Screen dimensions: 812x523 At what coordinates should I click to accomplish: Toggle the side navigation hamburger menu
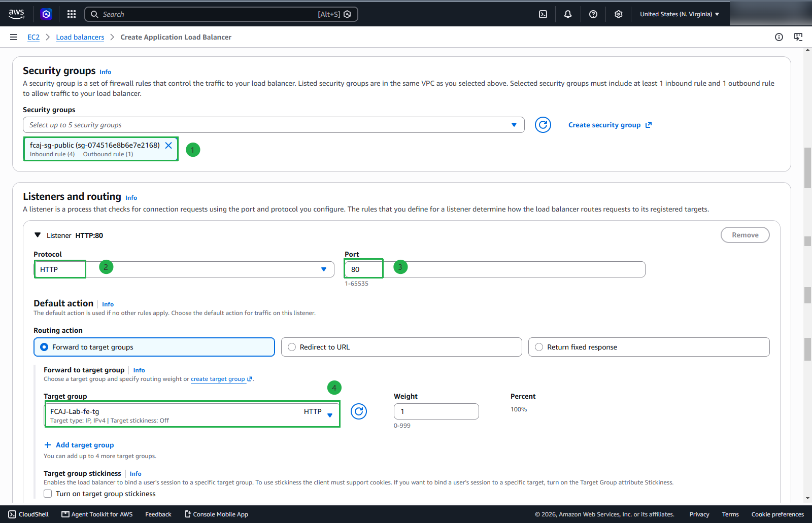pyautogui.click(x=14, y=37)
